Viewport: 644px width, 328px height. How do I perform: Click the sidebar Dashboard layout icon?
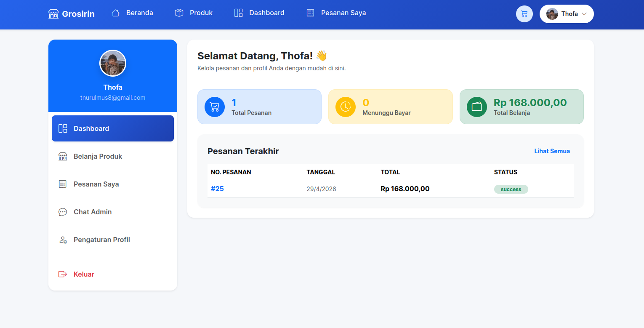(63, 128)
